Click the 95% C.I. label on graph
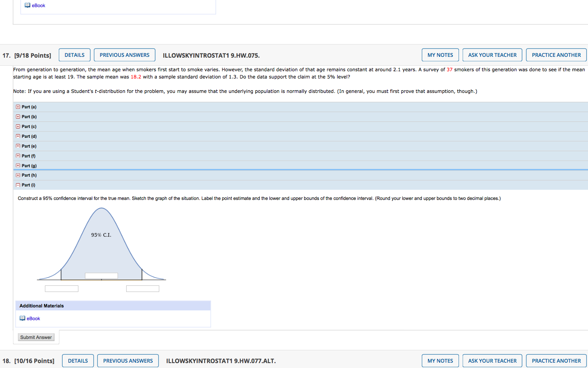This screenshot has width=588, height=368. coord(101,235)
